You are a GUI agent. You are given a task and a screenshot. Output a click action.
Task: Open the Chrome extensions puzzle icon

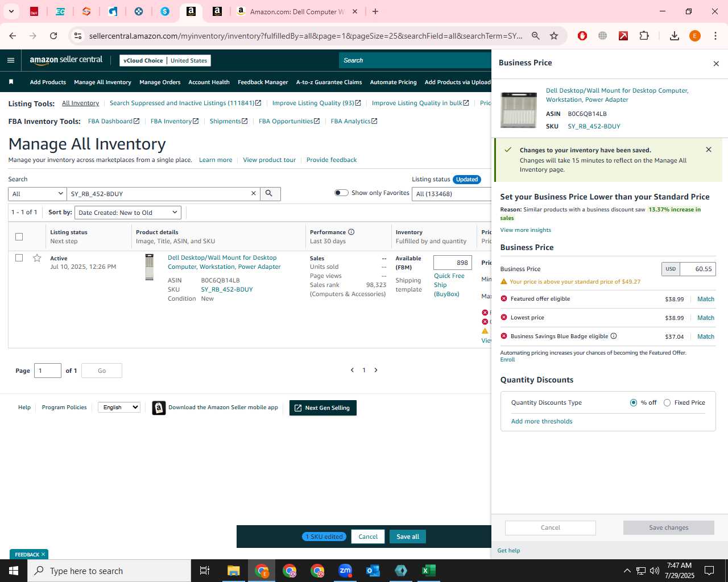[x=644, y=36]
